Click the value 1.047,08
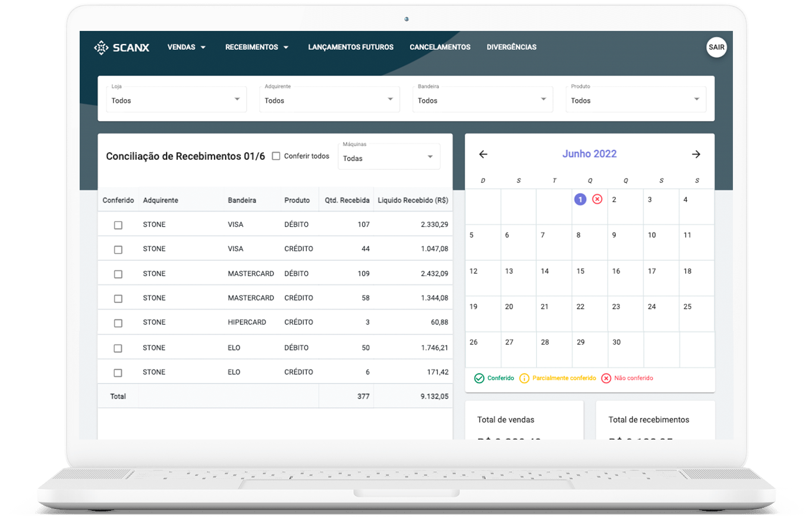The image size is (812, 531). [x=435, y=249]
